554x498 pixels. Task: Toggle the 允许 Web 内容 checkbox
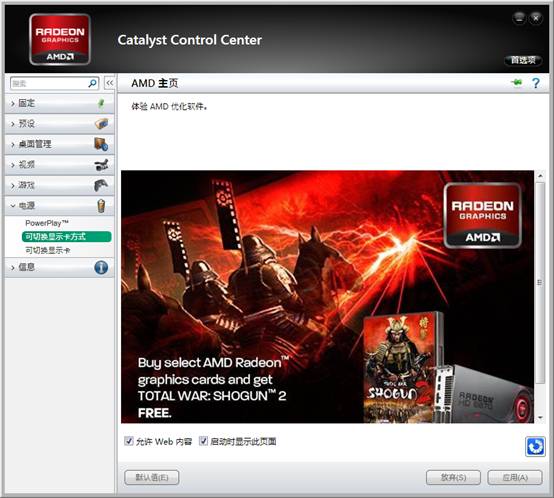(129, 441)
